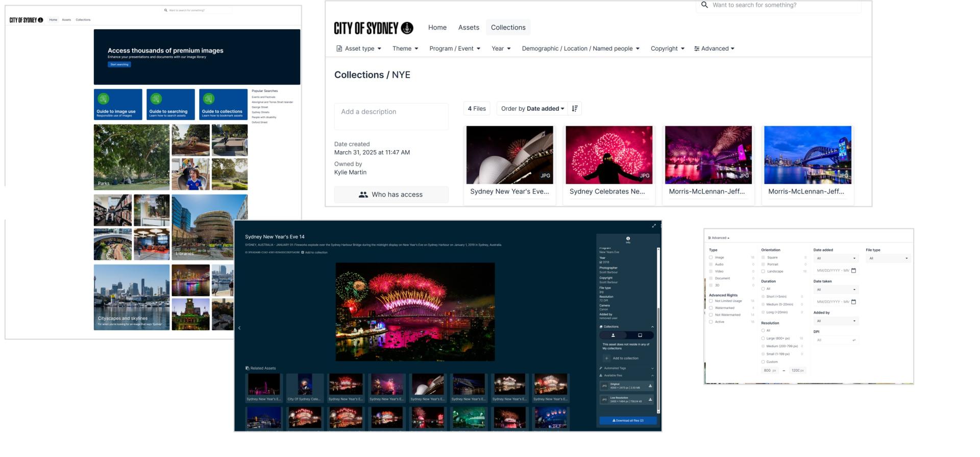The width and height of the screenshot is (980, 457).
Task: Open the File type dropdown in Advanced
Action: pyautogui.click(x=888, y=258)
